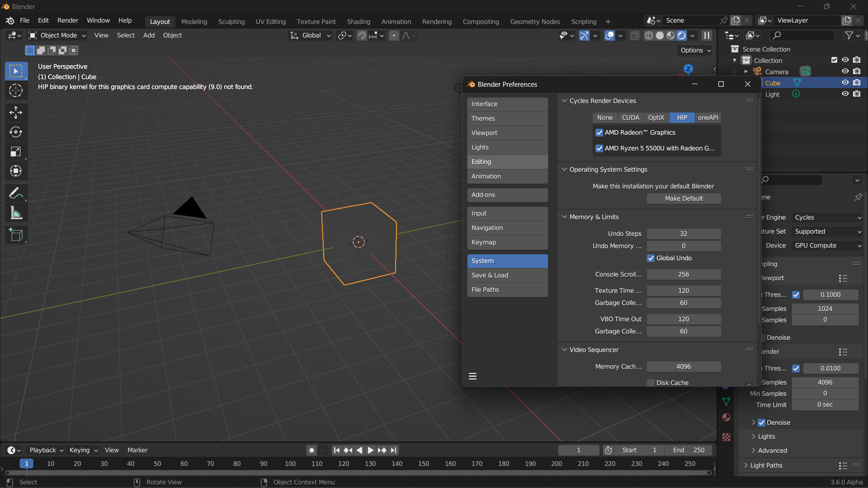Uncheck AMD Ryzen 5 5500U device
The height and width of the screenshot is (488, 868).
(x=599, y=148)
